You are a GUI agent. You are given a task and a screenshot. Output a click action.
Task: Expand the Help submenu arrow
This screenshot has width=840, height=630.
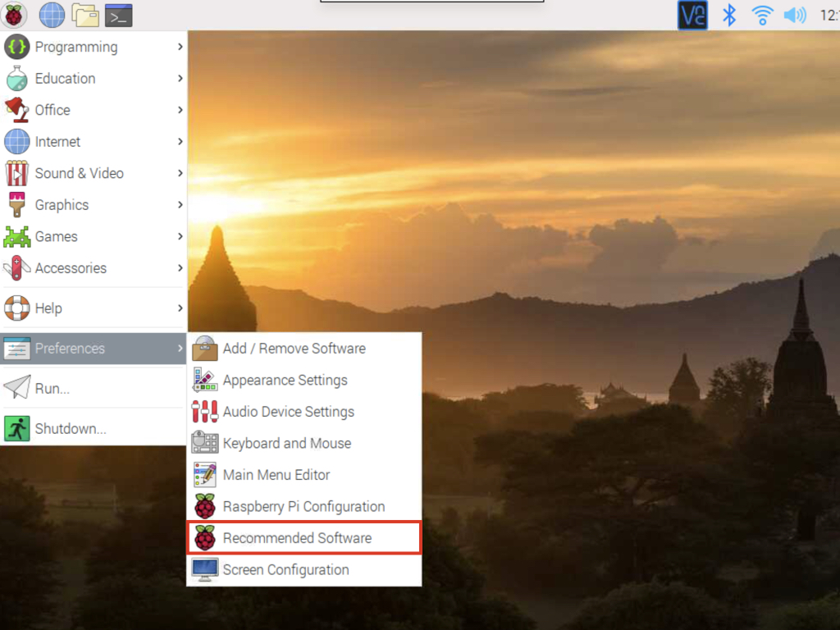point(180,308)
